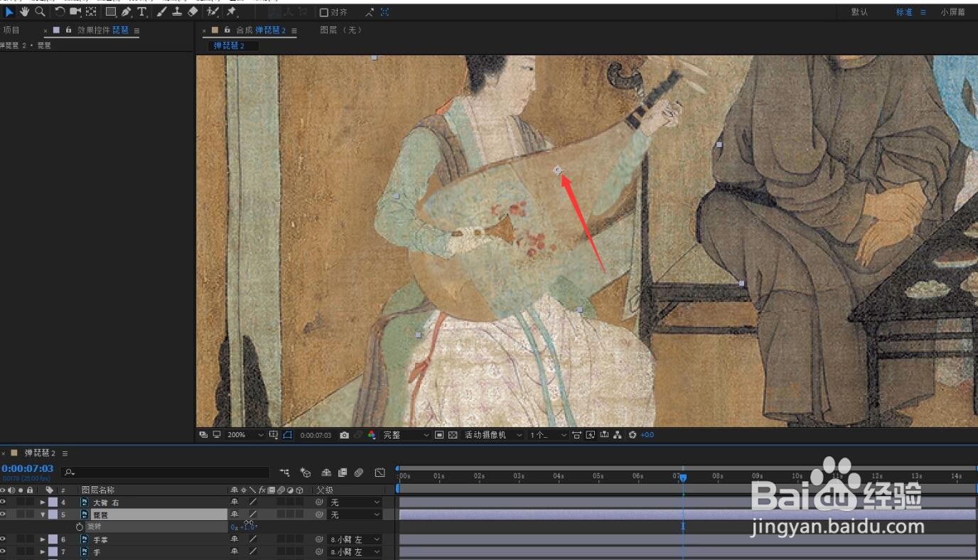Switch to the 图层 (无) tab

340,31
